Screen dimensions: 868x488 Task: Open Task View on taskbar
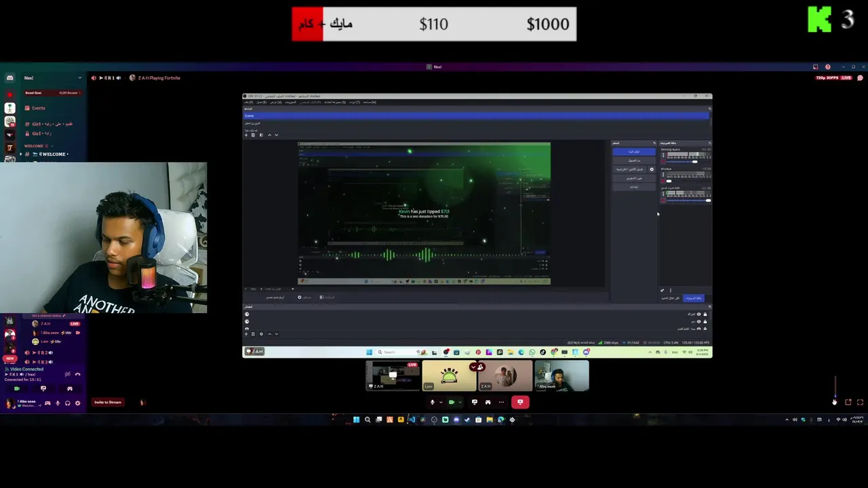[378, 420]
